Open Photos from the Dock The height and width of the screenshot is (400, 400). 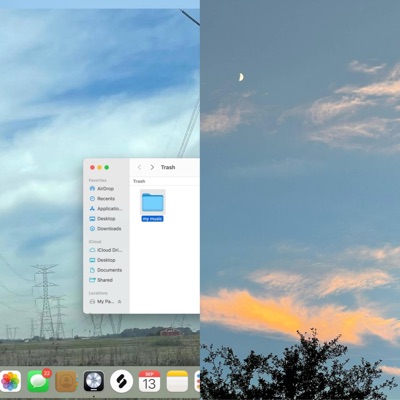(x=10, y=381)
